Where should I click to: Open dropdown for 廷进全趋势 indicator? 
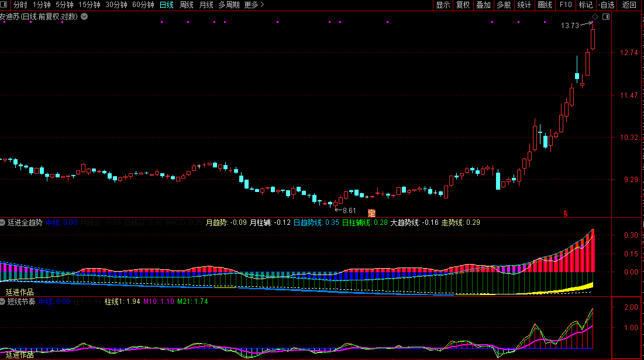[x=3, y=222]
